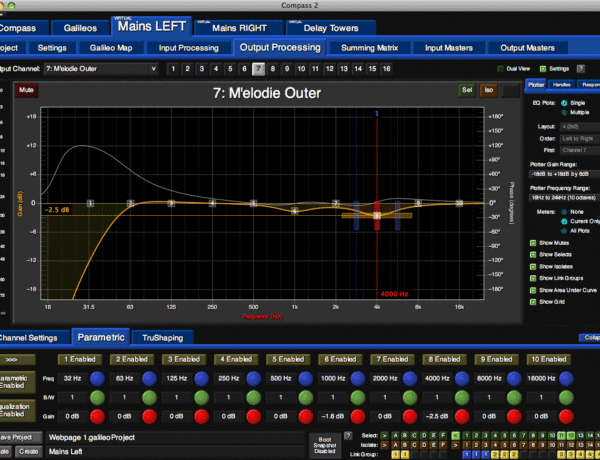Click the blue Freq knob for band 1

pyautogui.click(x=97, y=378)
